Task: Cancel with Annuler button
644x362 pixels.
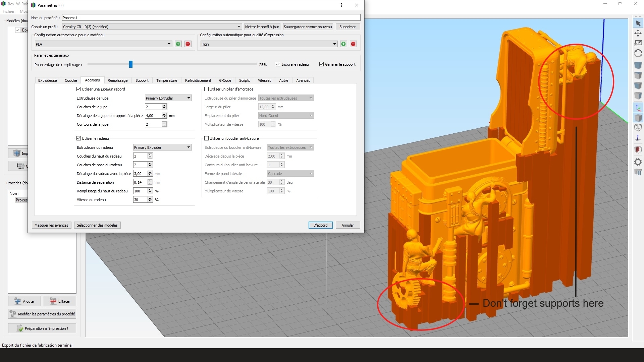Action: tap(348, 225)
